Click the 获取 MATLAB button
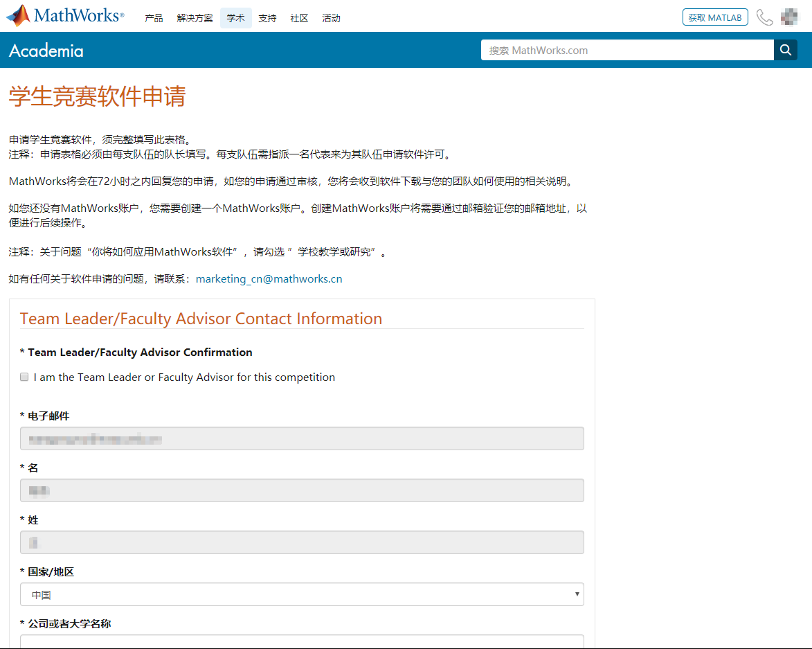Viewport: 812px width, 649px height. [715, 17]
